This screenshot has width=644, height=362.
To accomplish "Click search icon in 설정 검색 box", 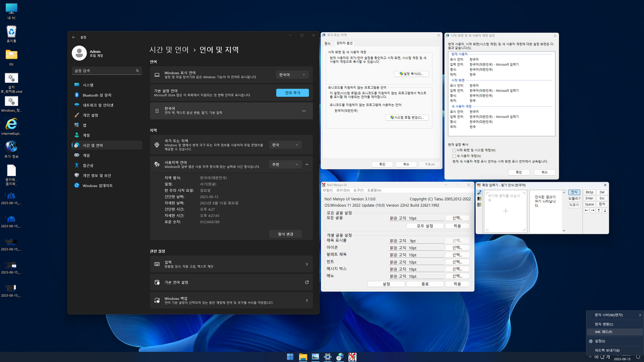I will pyautogui.click(x=137, y=71).
